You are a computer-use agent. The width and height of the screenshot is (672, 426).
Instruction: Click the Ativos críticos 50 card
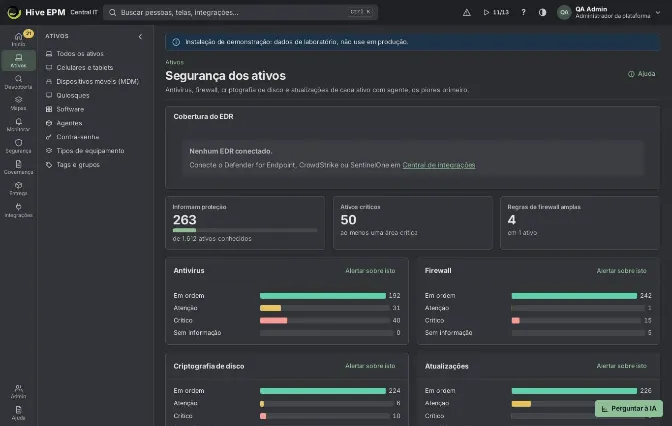click(413, 223)
